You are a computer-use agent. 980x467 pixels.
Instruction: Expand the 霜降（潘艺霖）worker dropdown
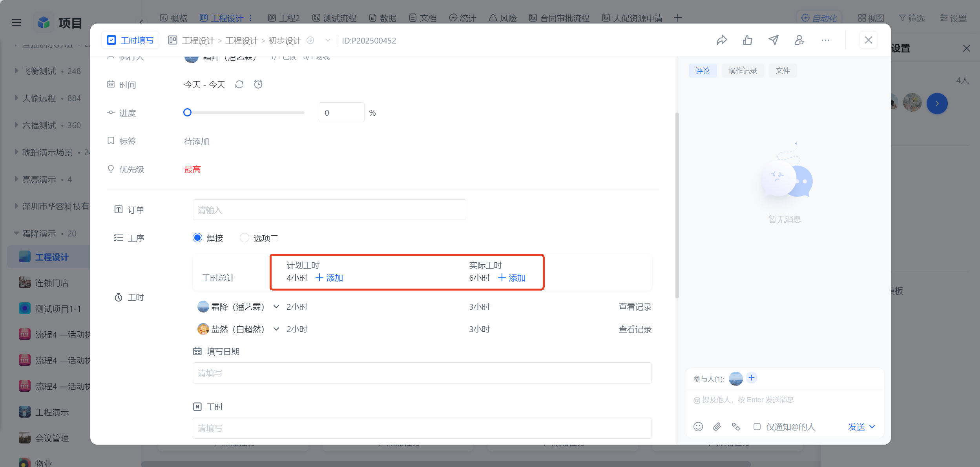276,307
